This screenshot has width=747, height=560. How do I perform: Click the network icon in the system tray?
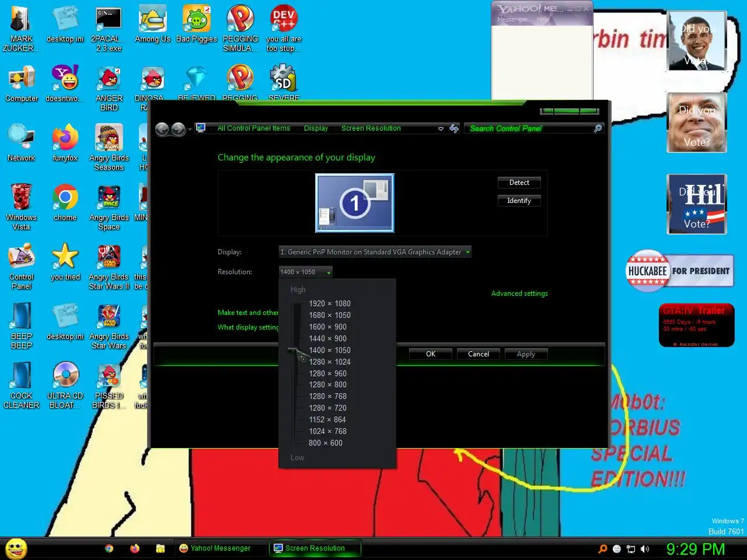pos(631,549)
